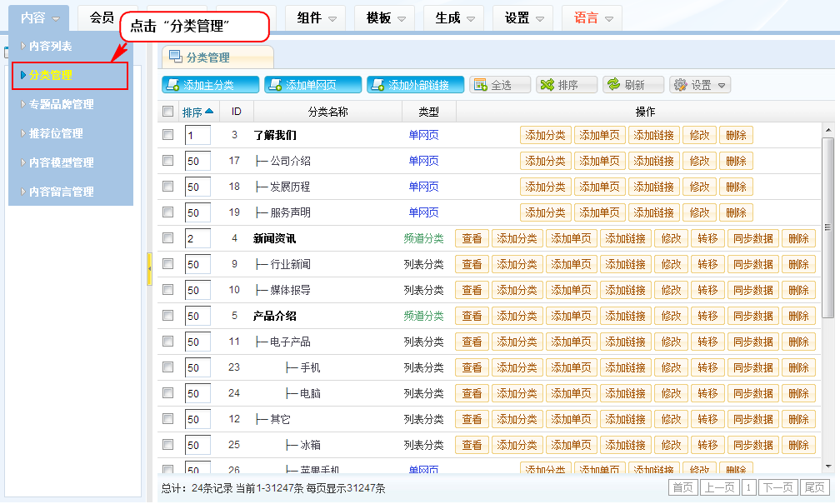840x504 pixels.
Task: Tick the checkbox for 了解我们 row
Action: (168, 135)
